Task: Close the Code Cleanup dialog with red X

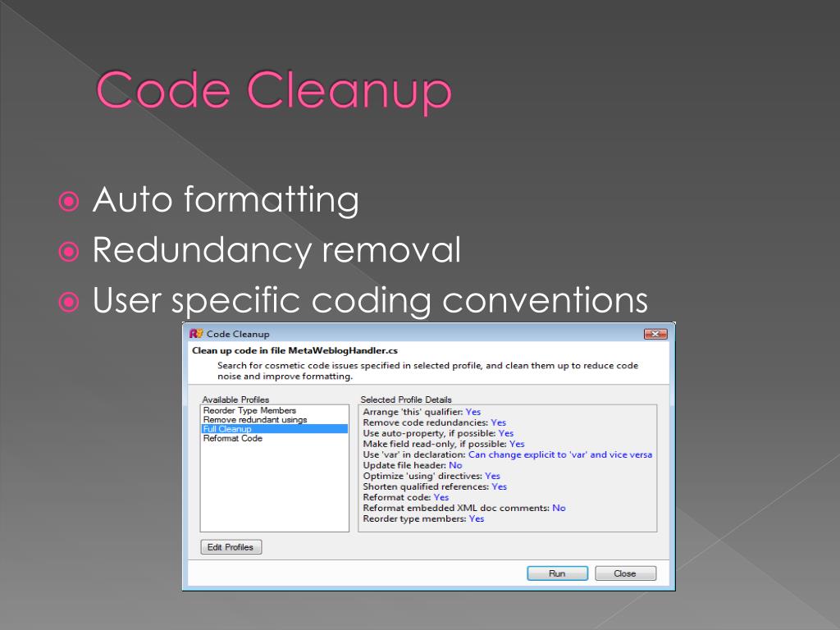Action: coord(655,334)
